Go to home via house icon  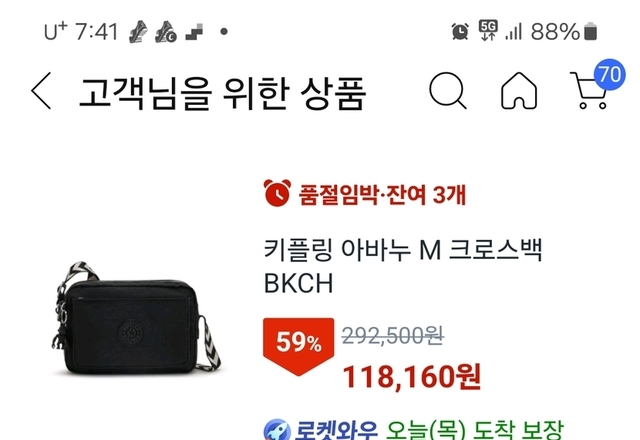[519, 91]
